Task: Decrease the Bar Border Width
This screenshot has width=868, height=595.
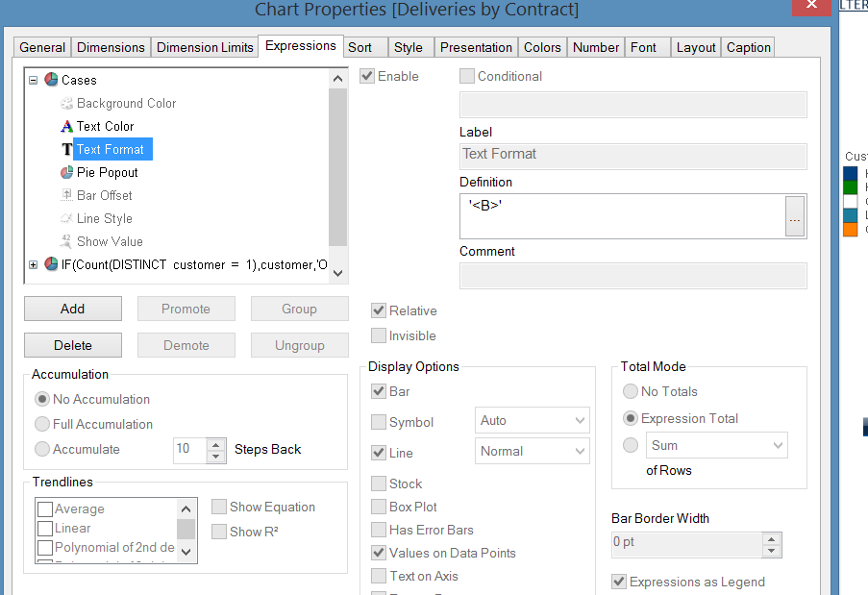Action: pos(771,551)
